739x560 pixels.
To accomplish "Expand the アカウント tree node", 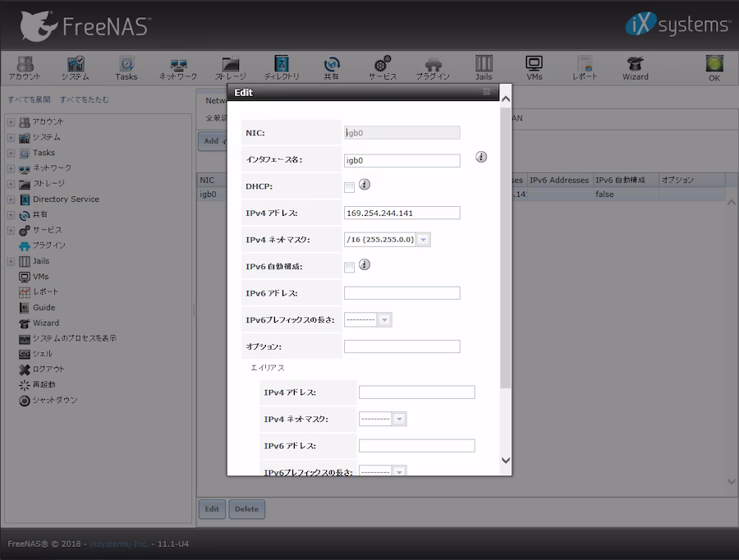I will click(x=11, y=122).
